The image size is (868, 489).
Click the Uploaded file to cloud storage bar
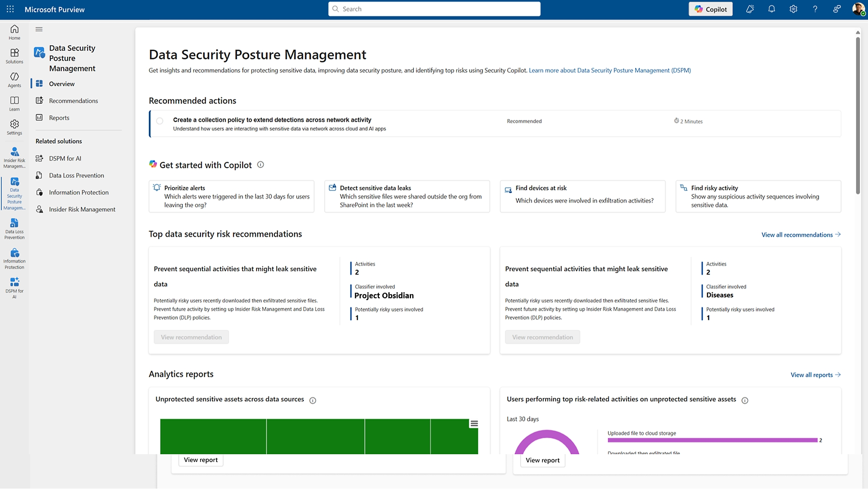tap(712, 440)
